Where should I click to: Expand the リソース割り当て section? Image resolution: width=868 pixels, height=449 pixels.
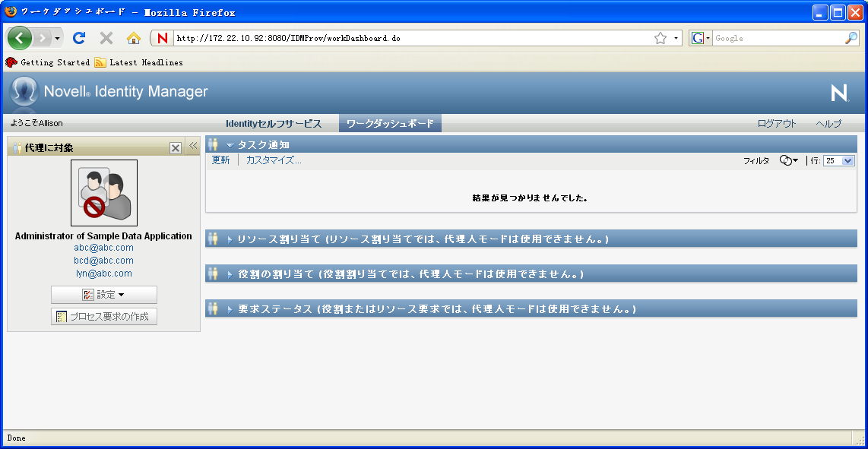click(230, 240)
